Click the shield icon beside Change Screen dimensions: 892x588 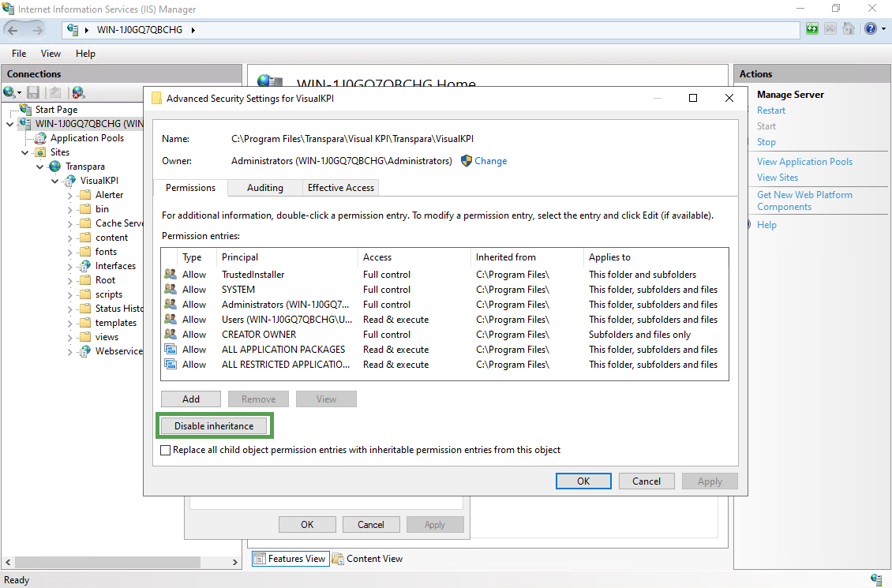[x=467, y=161]
